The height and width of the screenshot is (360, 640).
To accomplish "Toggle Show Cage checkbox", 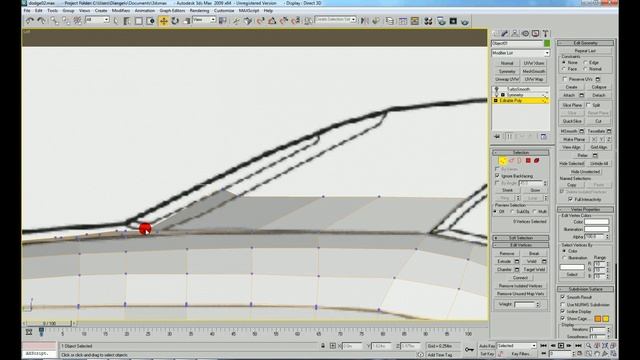I will [563, 318].
